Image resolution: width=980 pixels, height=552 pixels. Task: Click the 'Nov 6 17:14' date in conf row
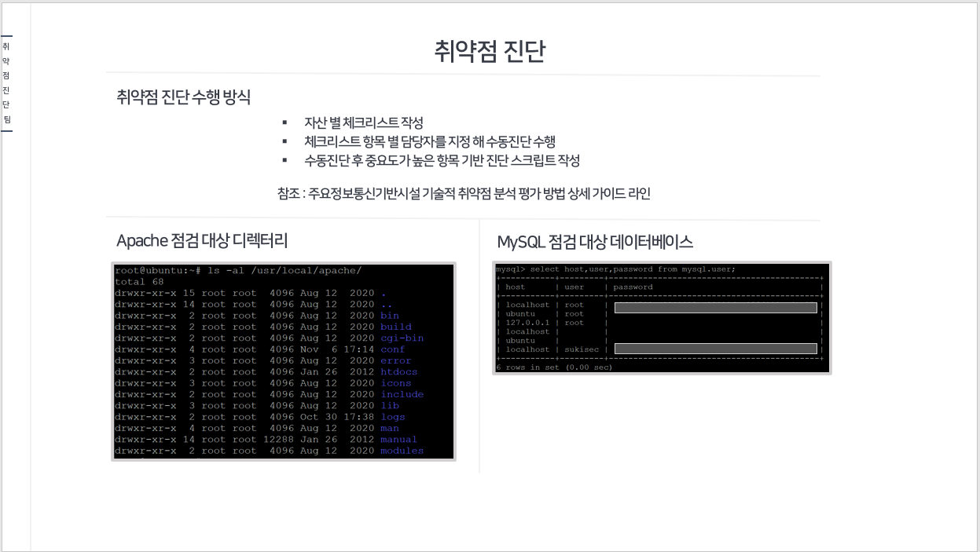(x=337, y=349)
